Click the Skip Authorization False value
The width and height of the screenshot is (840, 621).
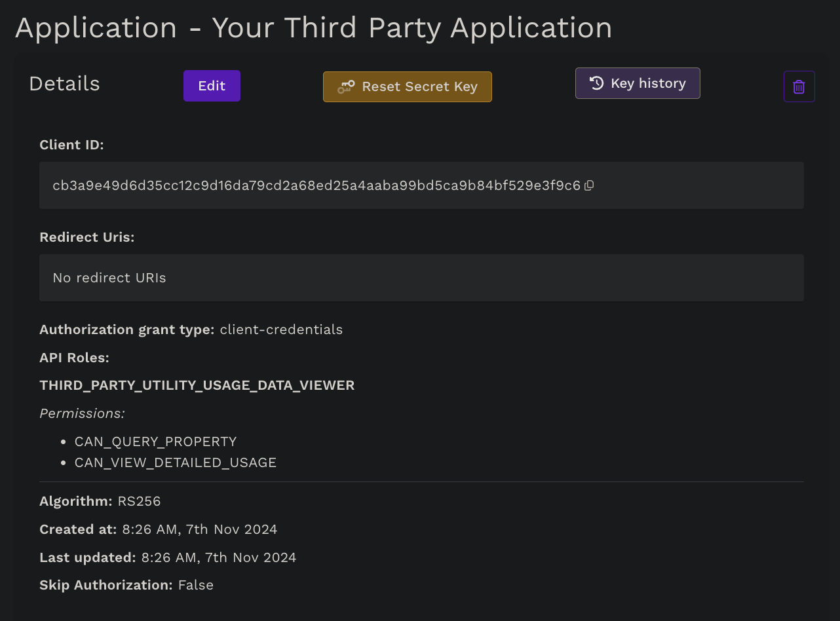tap(195, 585)
